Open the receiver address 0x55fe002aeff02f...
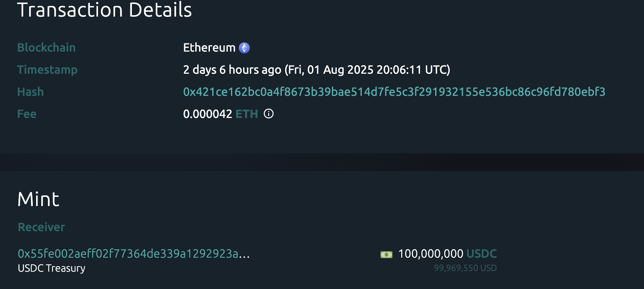 [134, 254]
